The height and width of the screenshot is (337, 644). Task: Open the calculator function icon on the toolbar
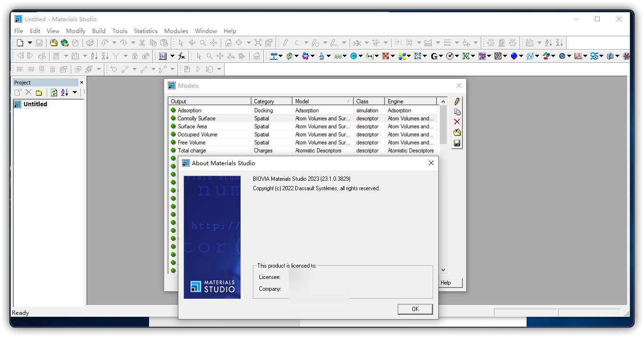(x=182, y=56)
